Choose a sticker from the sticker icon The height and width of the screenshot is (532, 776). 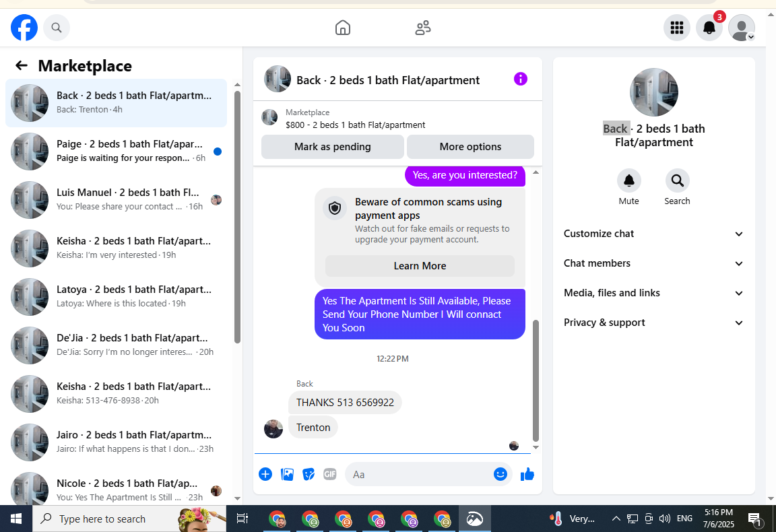coord(309,474)
